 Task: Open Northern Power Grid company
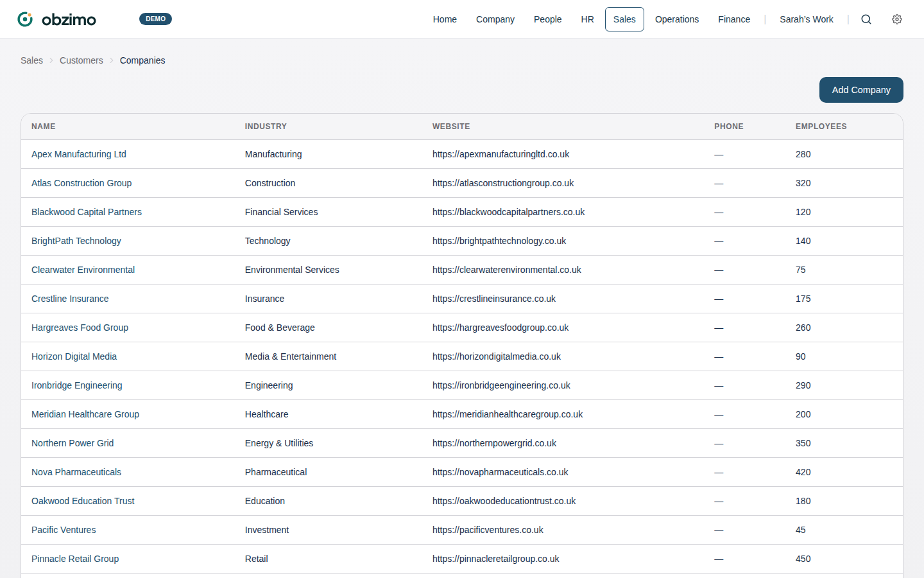point(73,443)
